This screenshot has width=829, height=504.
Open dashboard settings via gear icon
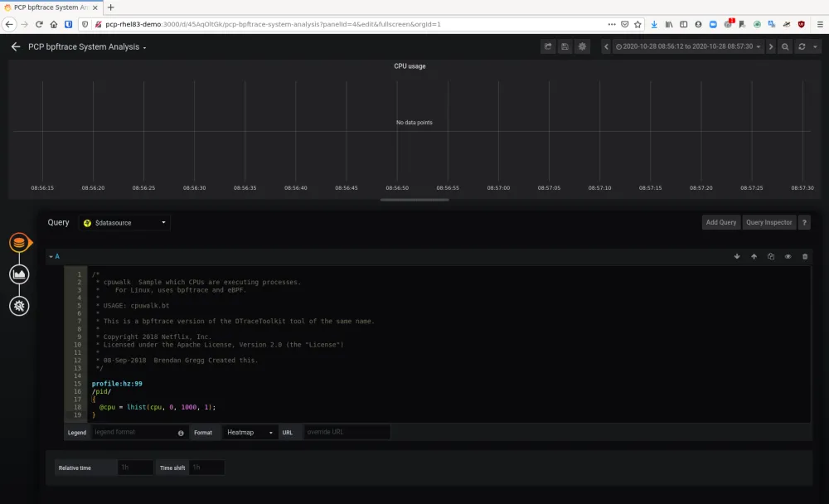582,46
